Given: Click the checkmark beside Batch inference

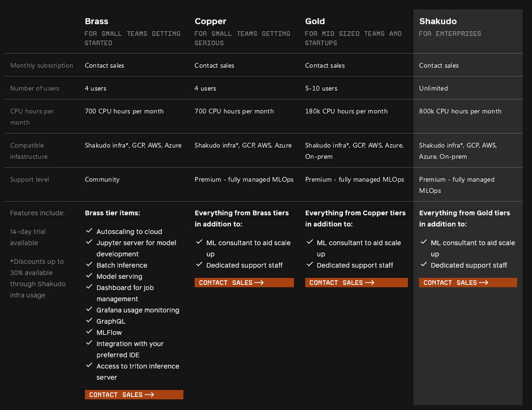Looking at the screenshot, I should (x=89, y=265).
